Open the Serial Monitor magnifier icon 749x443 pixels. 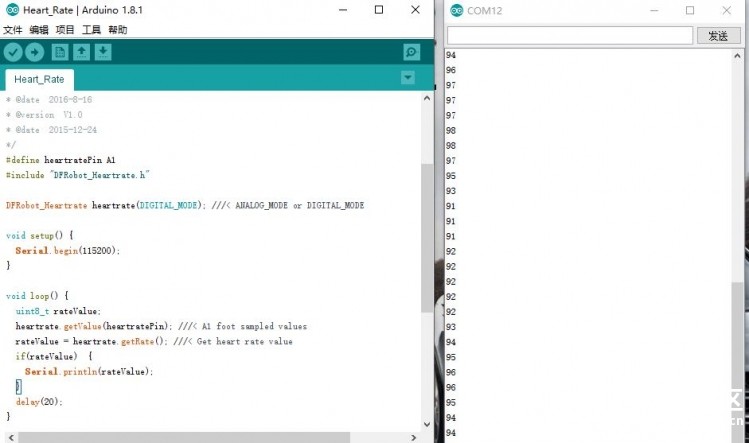411,52
